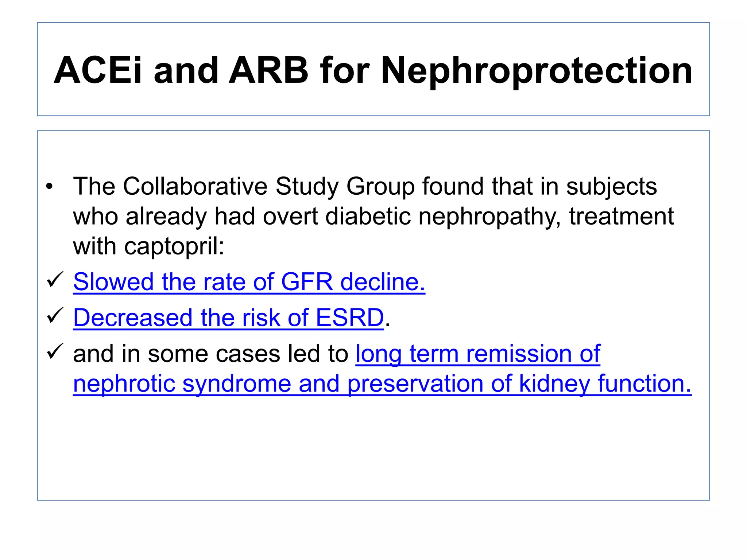Click the empty area below the last link
The image size is (747, 560).
point(373,448)
